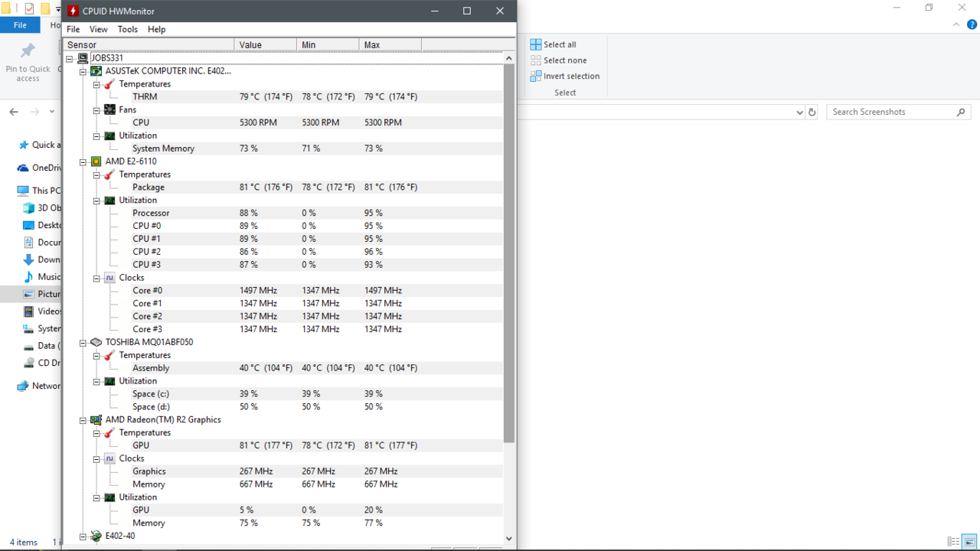Click Select all in Explorer ribbon
Viewport: 980px width, 551px height.
pyautogui.click(x=553, y=44)
